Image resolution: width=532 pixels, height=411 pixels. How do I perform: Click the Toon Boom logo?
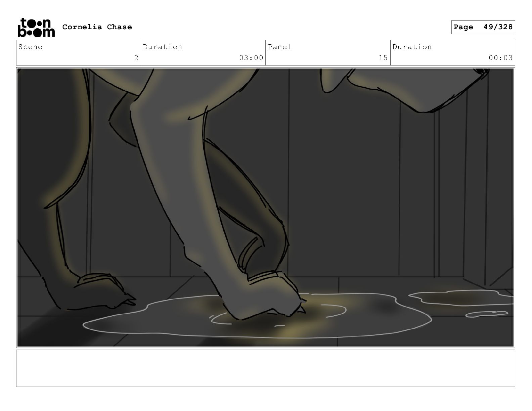click(36, 27)
